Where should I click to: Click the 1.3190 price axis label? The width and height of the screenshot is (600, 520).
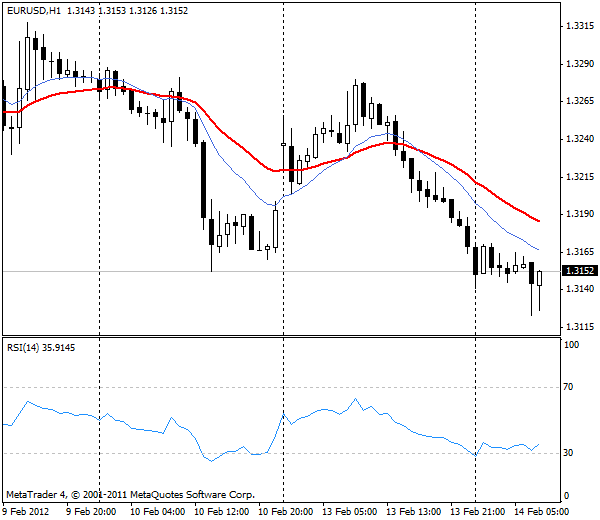(x=580, y=214)
